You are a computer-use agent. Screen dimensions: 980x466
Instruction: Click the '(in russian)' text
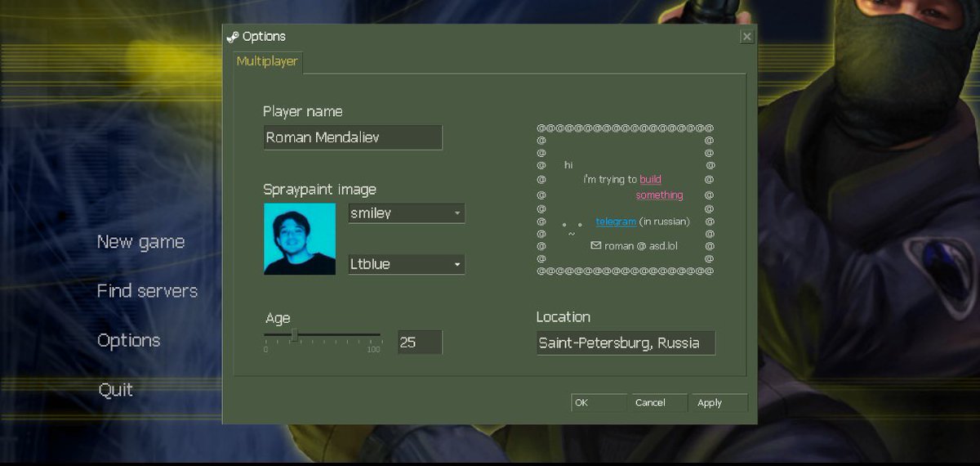click(665, 222)
